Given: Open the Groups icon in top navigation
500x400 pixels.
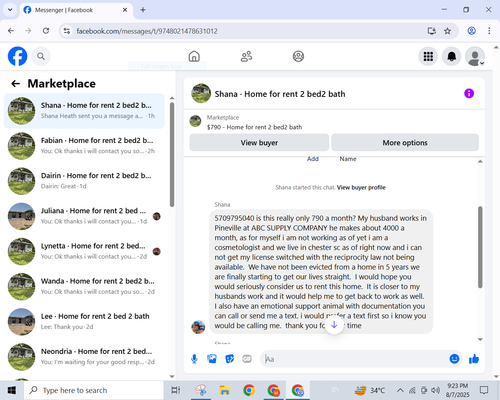Looking at the screenshot, I should point(298,56).
